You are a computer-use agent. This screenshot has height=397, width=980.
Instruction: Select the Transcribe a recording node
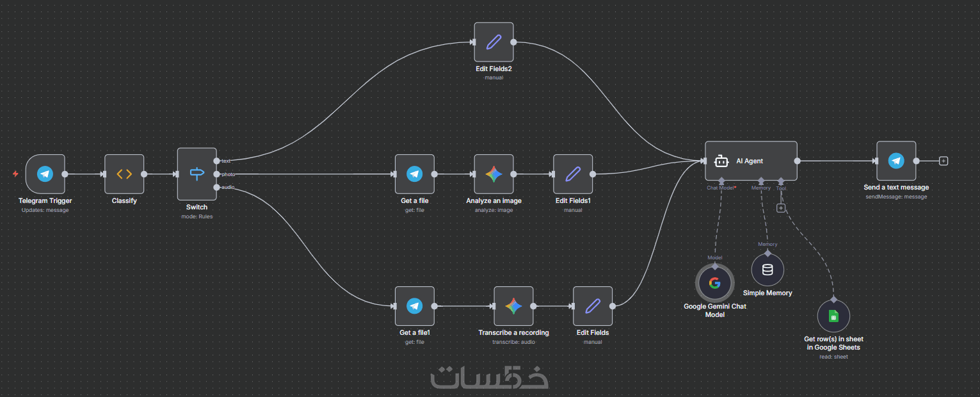tap(513, 306)
